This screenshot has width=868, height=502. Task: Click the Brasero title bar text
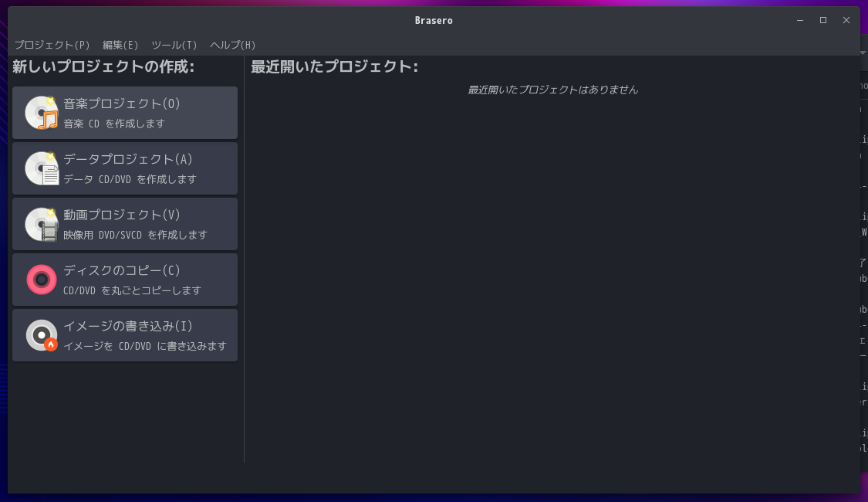pyautogui.click(x=434, y=21)
